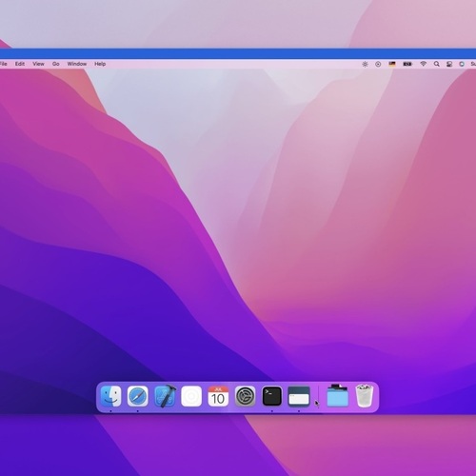Click the circular record icon in menu bar
Screen dimensions: 476x476
coord(378,64)
